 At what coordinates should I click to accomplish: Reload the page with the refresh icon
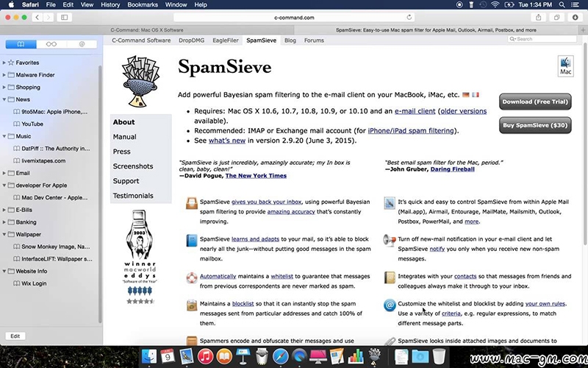(409, 17)
